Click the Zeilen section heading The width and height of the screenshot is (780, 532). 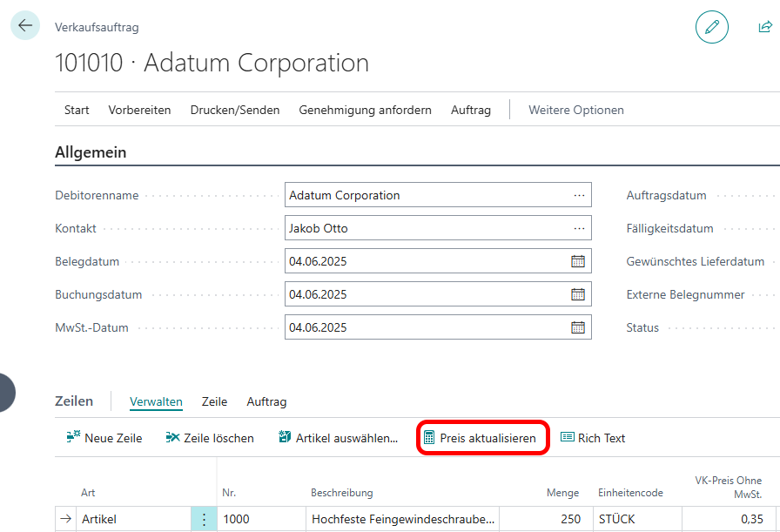(74, 401)
